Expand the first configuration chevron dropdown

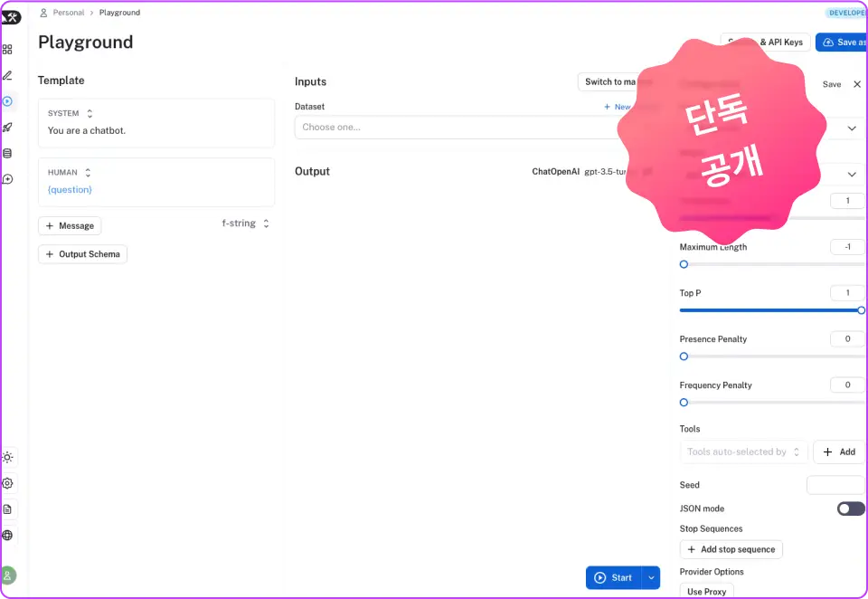[852, 128]
